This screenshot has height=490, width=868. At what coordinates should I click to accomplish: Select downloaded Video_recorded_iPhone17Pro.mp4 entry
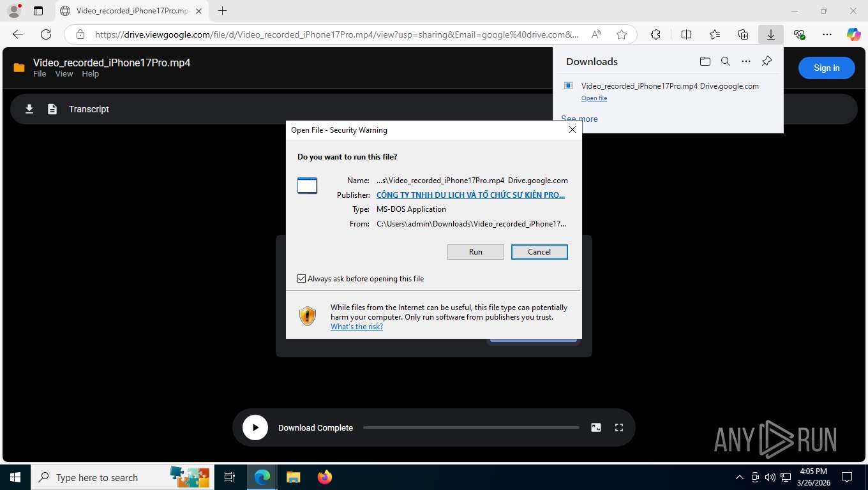coord(670,86)
